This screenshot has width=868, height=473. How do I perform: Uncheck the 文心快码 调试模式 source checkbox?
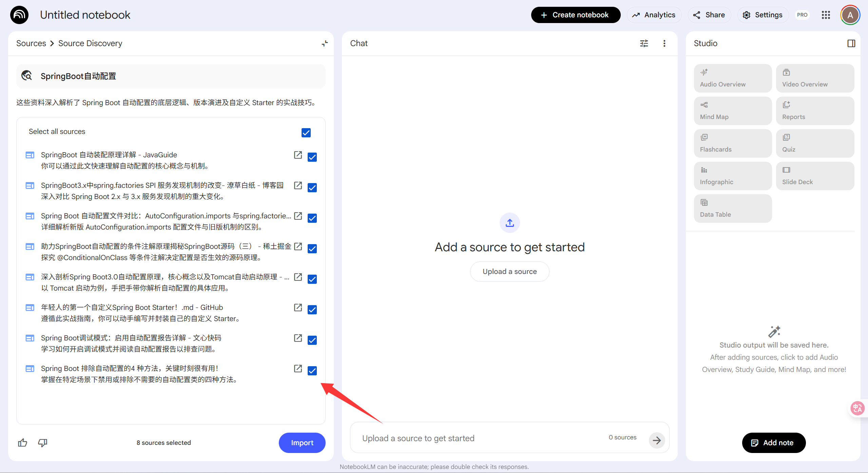pyautogui.click(x=312, y=340)
